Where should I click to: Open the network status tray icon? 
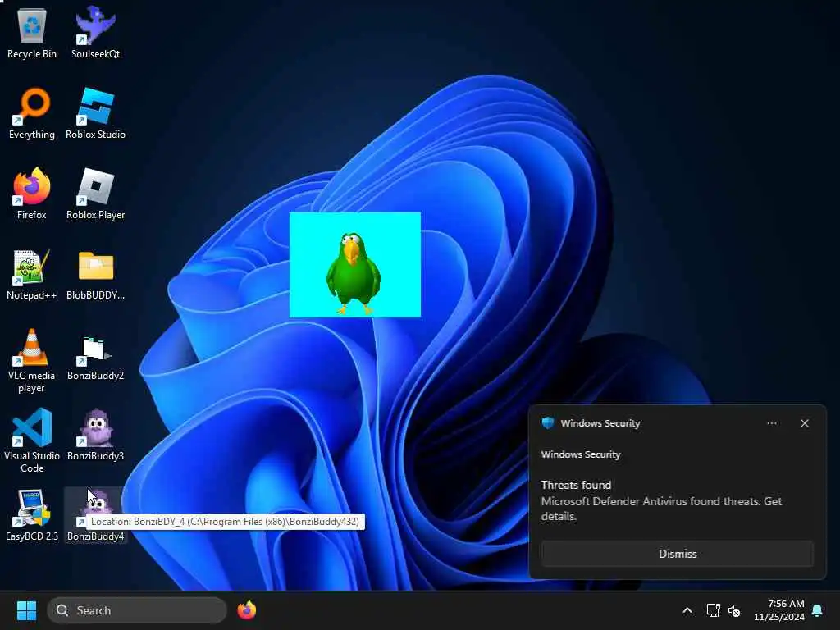[x=713, y=610]
